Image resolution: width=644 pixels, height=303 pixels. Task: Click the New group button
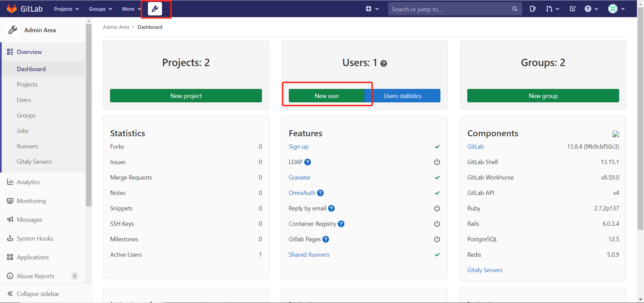click(543, 96)
